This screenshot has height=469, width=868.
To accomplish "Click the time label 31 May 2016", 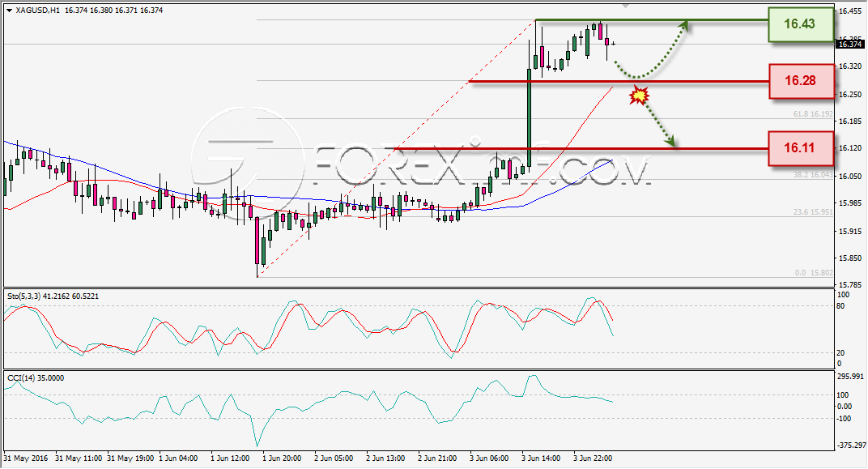I will coord(25,458).
